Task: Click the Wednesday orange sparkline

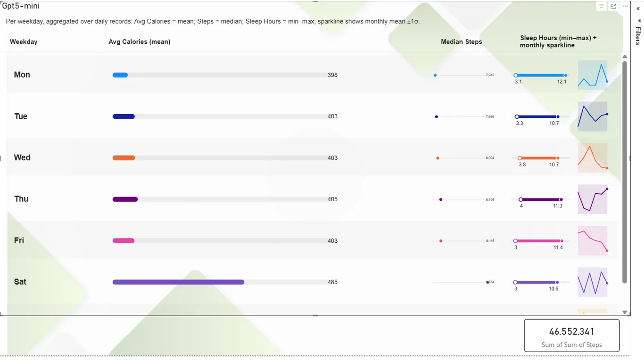Action: click(593, 158)
